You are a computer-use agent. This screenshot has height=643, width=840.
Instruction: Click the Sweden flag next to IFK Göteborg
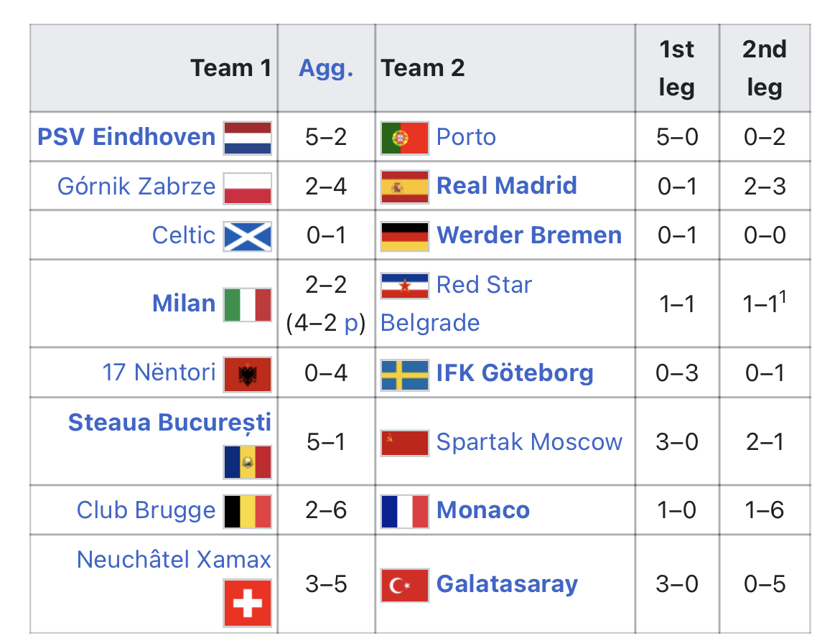(x=405, y=374)
